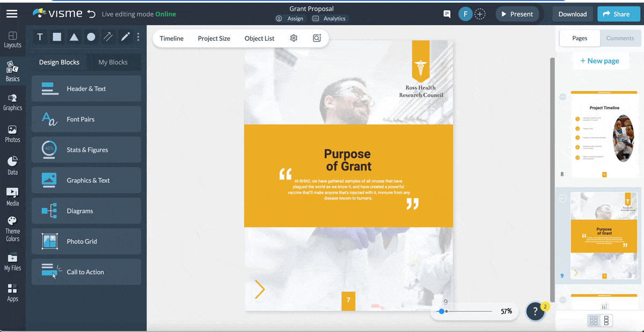This screenshot has height=332, width=644.
Task: Select the Text tool
Action: coord(40,37)
